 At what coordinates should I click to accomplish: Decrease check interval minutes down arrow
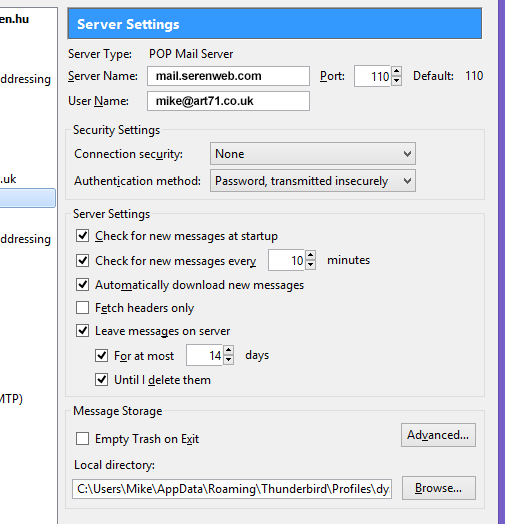coord(310,264)
